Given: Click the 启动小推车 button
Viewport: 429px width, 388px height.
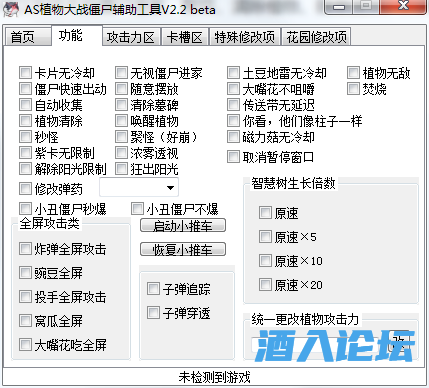Looking at the screenshot, I should click(183, 226).
